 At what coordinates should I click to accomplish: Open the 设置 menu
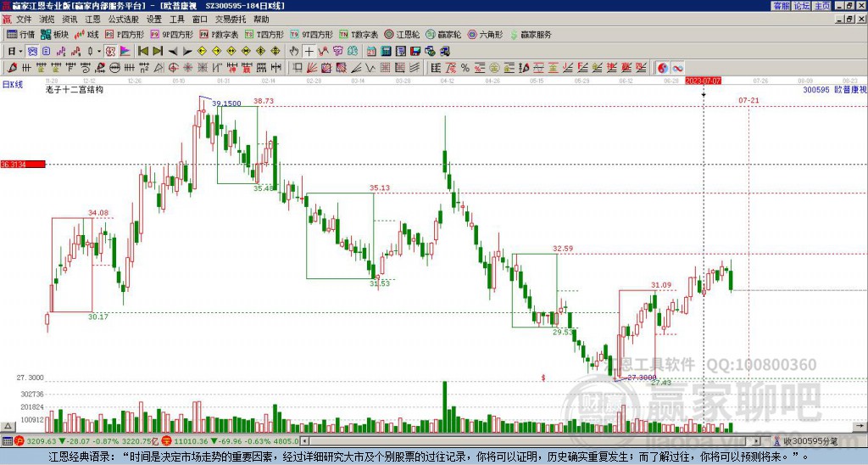point(154,20)
